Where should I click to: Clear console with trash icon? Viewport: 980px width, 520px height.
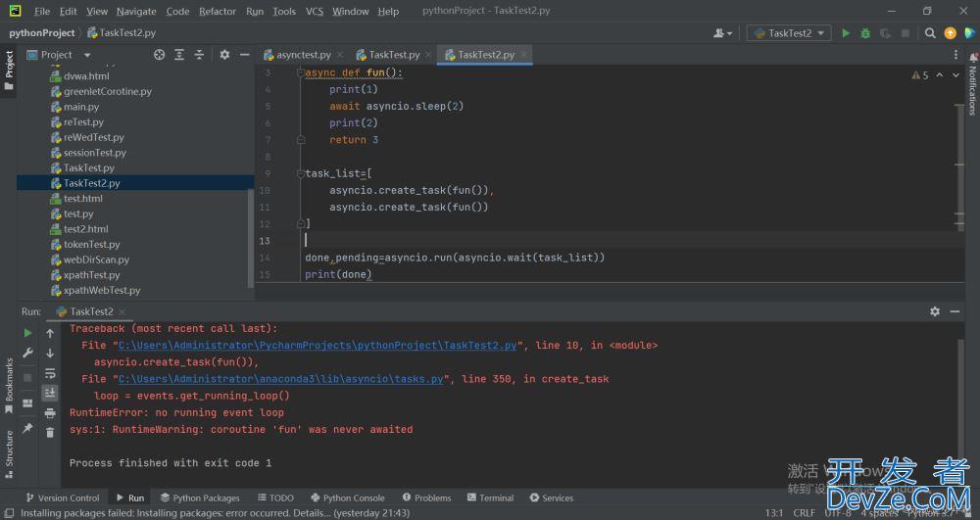point(50,432)
